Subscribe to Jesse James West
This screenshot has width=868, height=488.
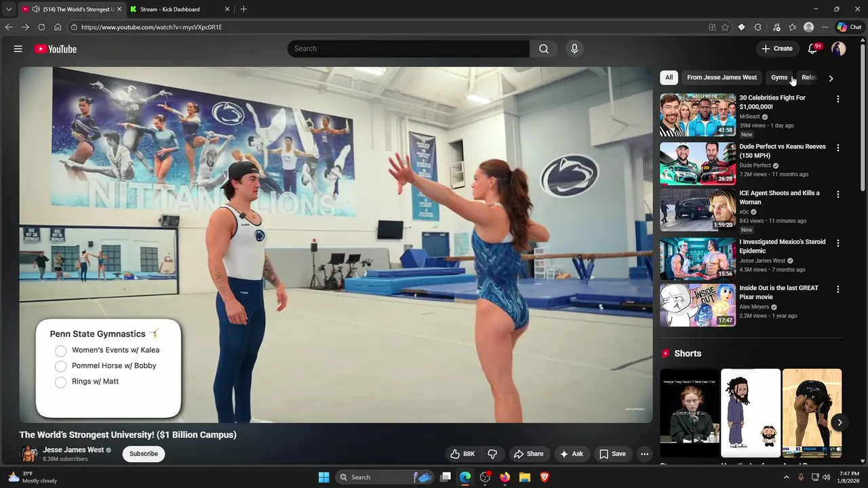[144, 454]
